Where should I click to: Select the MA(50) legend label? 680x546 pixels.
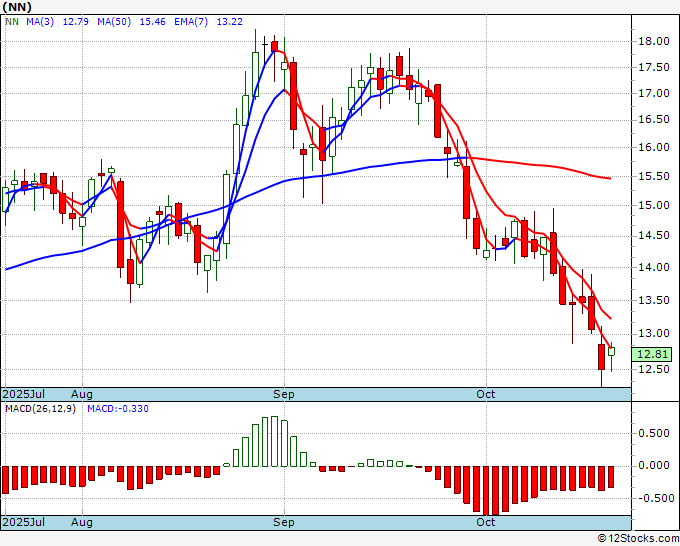tap(114, 22)
